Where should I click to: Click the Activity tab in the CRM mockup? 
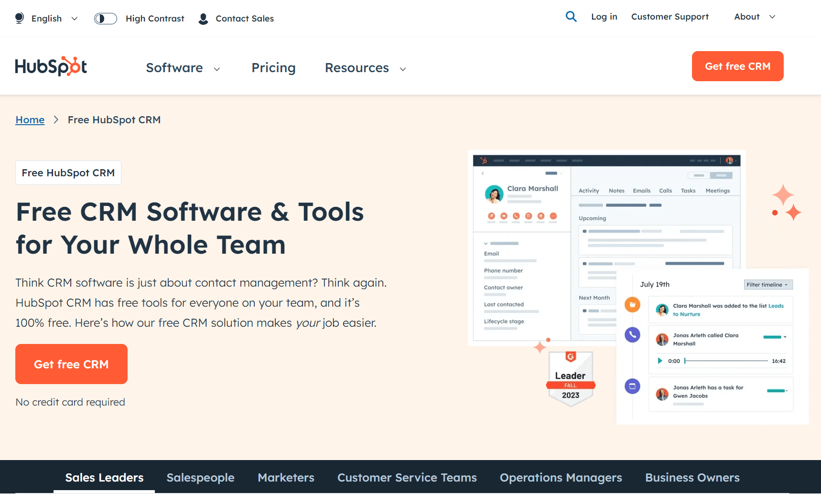[x=589, y=191]
